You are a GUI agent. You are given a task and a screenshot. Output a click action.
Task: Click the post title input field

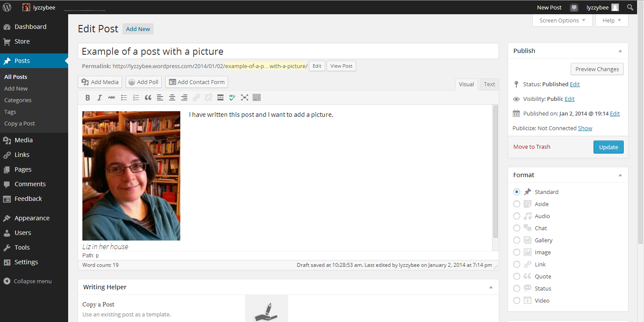click(x=288, y=51)
